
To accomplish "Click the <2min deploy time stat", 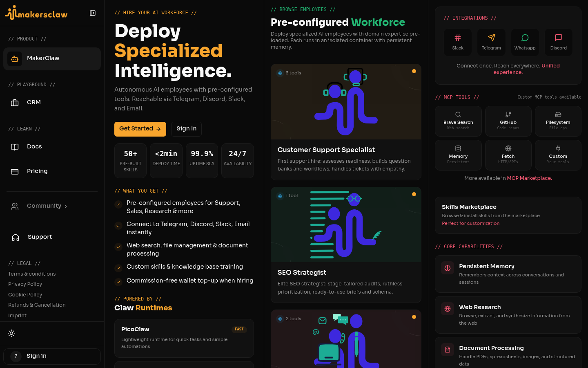I will 166,161.
